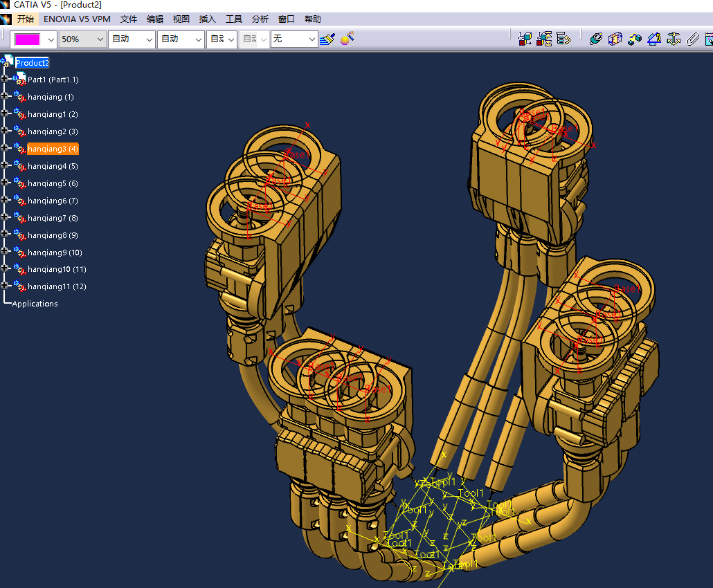Viewport: 713px width, 588px height.
Task: Expand the hanqiang1 (2) node
Action: pos(5,113)
